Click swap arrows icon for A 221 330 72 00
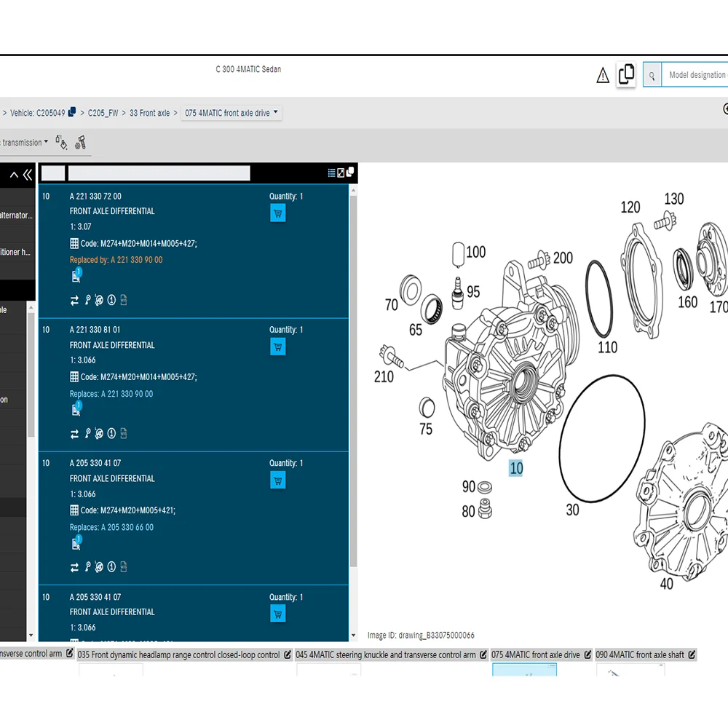The image size is (728, 728). click(74, 301)
